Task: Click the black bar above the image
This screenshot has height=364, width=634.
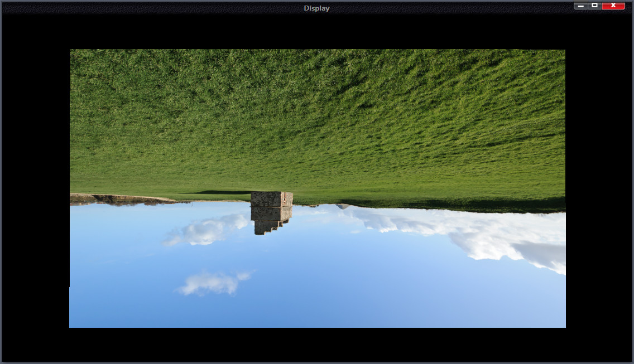Action: (x=317, y=31)
